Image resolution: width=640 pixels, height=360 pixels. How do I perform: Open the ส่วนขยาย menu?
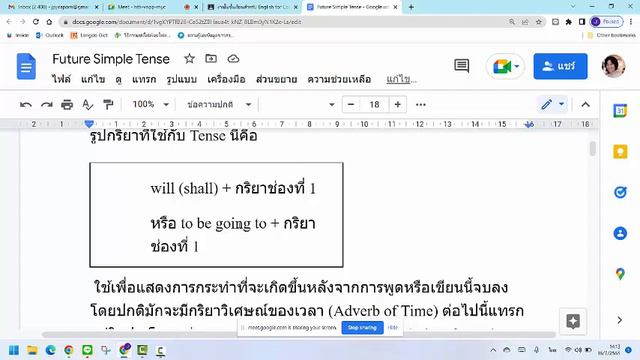tap(276, 79)
